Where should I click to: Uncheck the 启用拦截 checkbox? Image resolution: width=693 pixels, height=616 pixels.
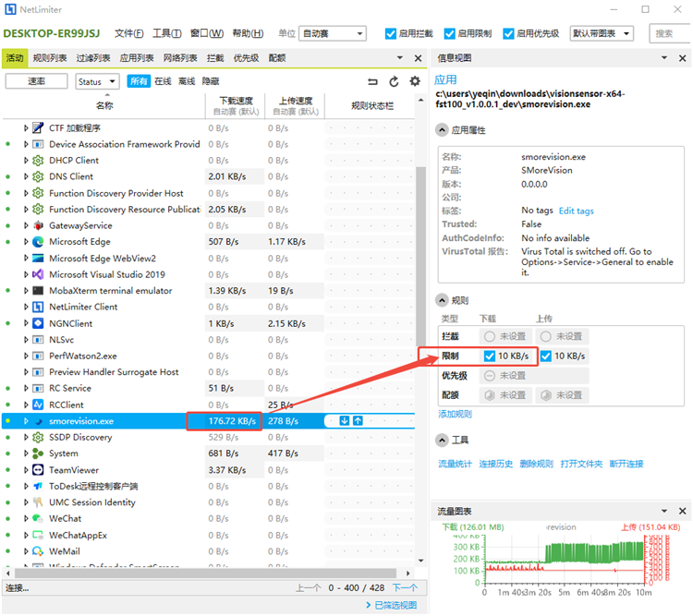point(391,33)
